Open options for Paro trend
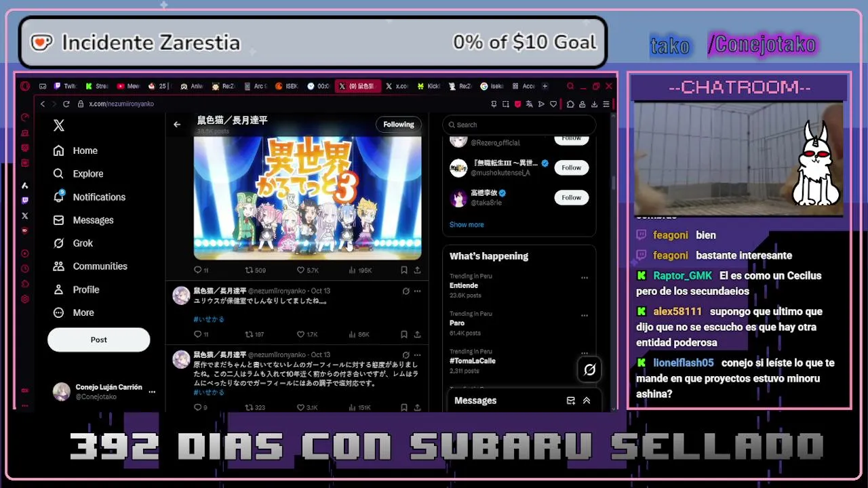The width and height of the screenshot is (868, 488). click(x=585, y=315)
